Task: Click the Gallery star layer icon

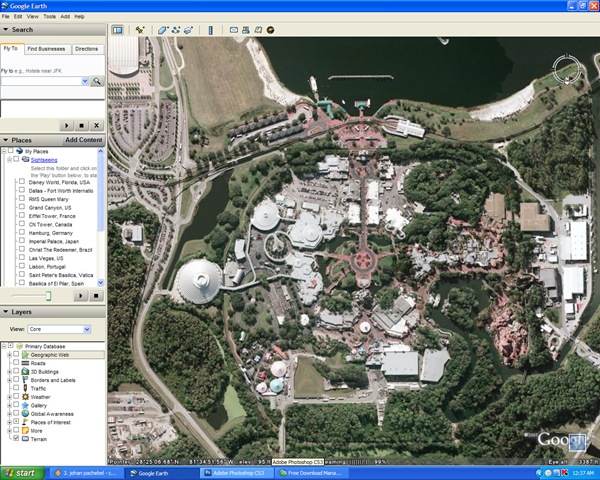Action: coord(25,405)
